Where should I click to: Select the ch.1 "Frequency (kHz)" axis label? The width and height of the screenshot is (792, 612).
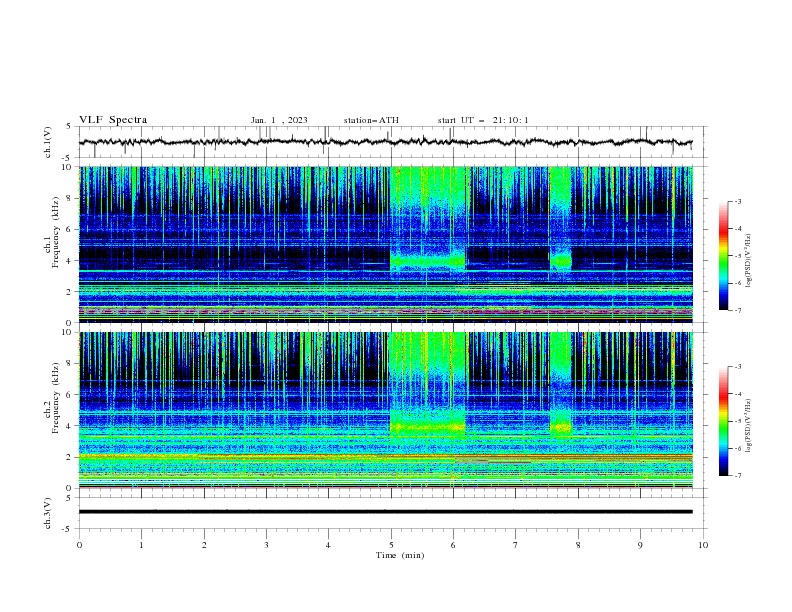[56, 232]
